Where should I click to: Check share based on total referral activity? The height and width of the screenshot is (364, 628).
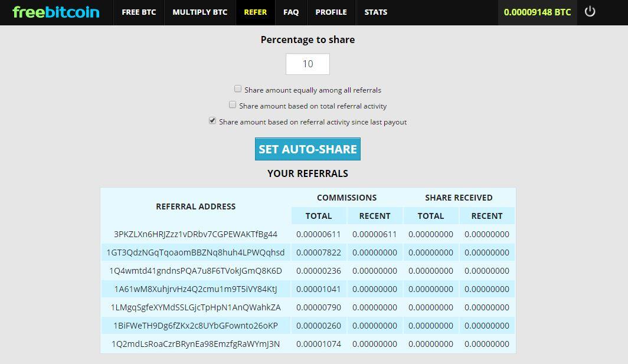click(233, 104)
